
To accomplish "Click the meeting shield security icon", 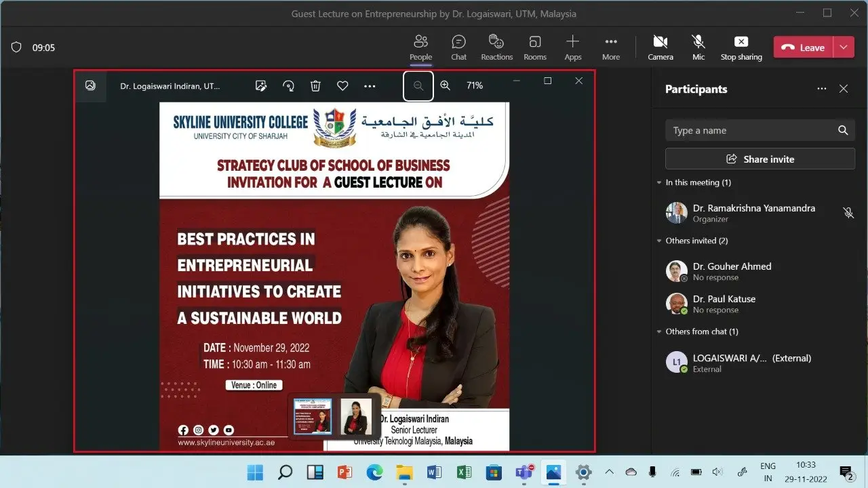I will [x=16, y=47].
